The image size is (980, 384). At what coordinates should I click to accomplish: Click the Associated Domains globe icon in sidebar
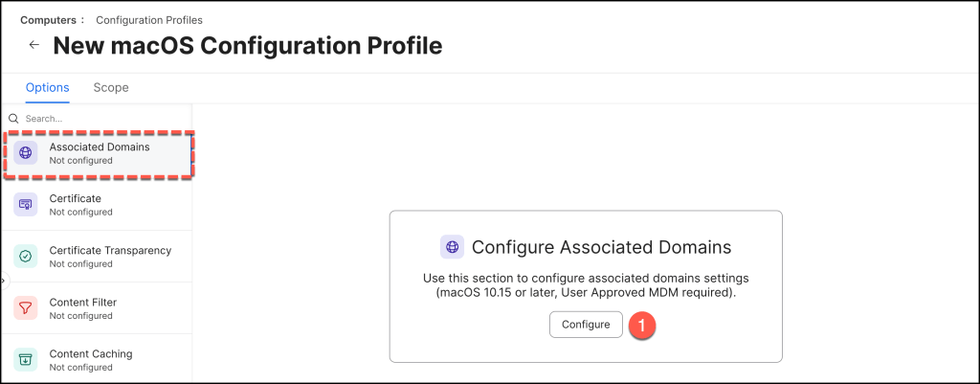pos(26,153)
